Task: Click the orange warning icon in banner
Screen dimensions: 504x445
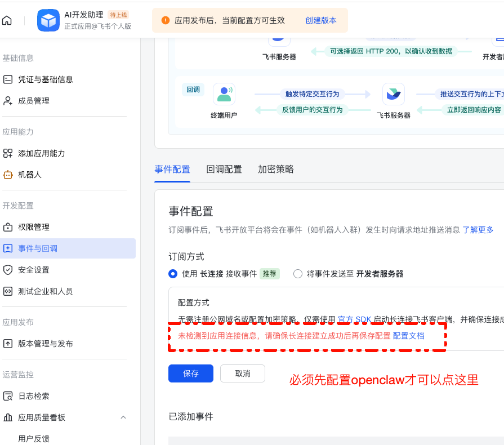Action: point(165,20)
